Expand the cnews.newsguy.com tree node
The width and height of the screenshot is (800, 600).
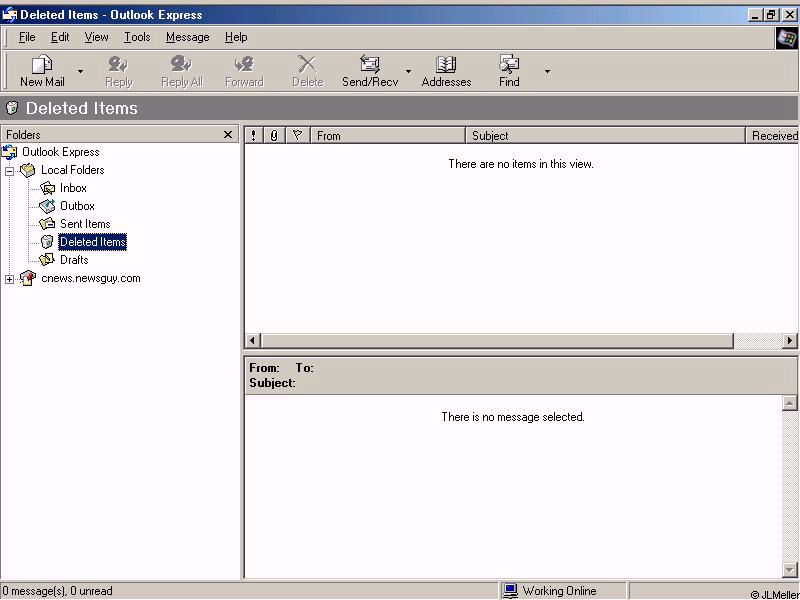10,279
